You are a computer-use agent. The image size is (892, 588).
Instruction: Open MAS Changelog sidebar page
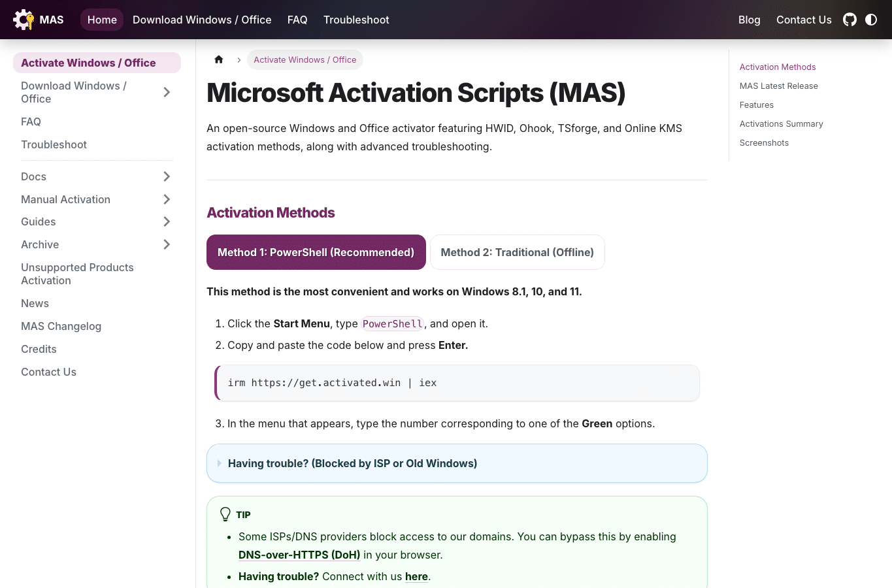(x=61, y=326)
